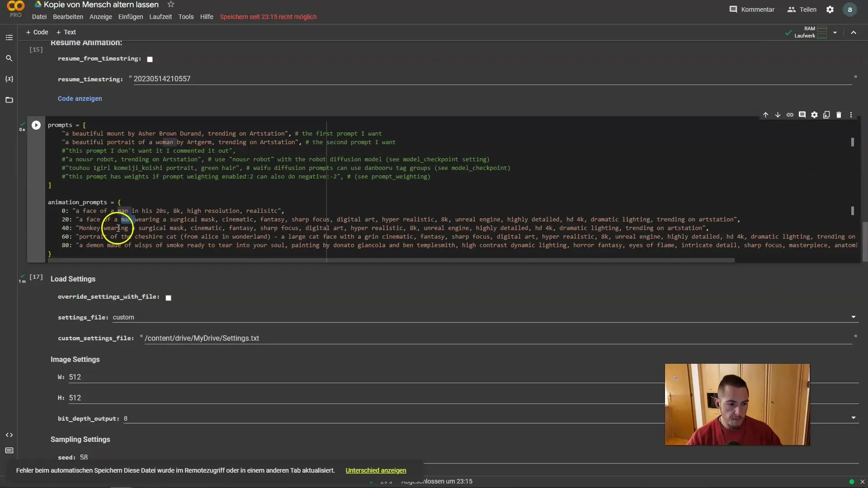Open Unterschied anzeigen link
Viewport: 868px width, 488px height.
coord(376,470)
